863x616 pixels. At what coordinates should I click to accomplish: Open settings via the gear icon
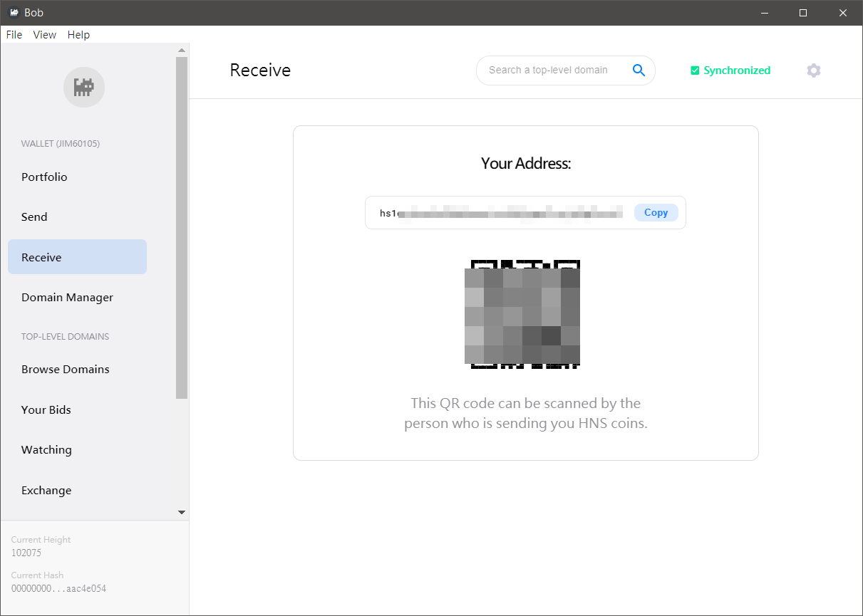pyautogui.click(x=813, y=71)
